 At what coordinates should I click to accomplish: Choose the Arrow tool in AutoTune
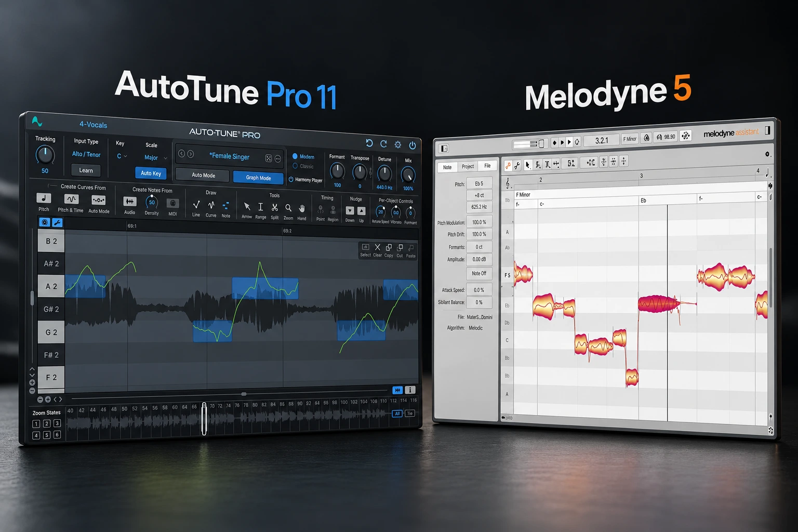click(247, 207)
